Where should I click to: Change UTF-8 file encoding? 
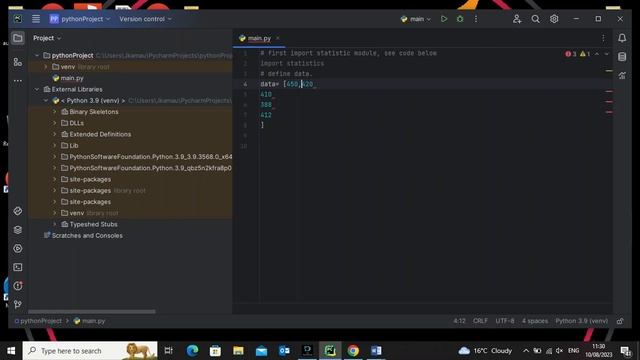coord(504,321)
